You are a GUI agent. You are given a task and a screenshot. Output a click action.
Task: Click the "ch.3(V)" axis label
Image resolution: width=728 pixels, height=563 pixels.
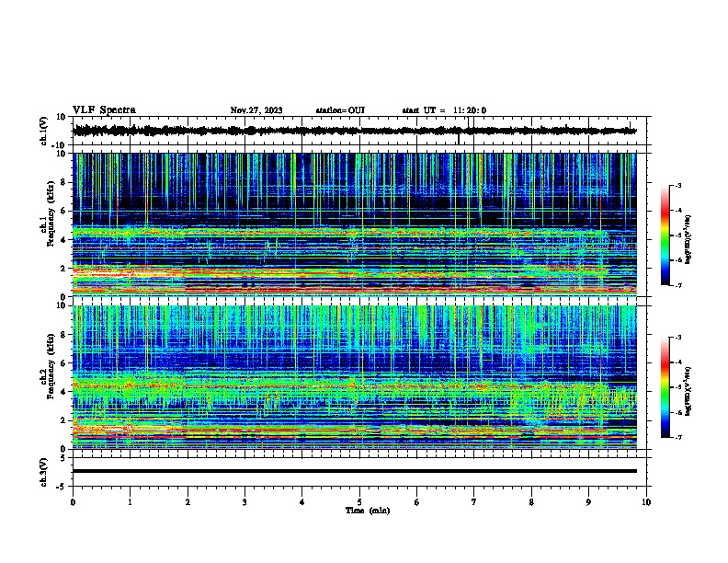pos(43,473)
